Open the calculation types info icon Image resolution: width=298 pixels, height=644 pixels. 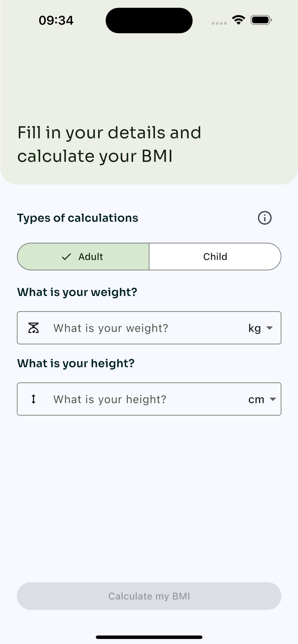(264, 218)
